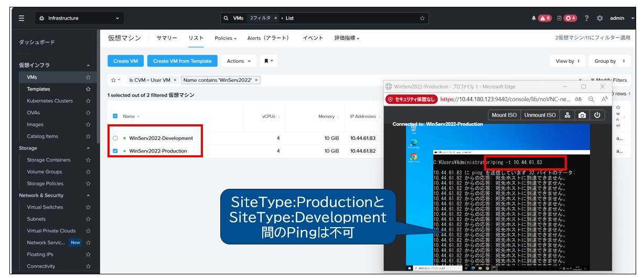Switch to the サマリー tab
The height and width of the screenshot is (278, 644).
(167, 38)
